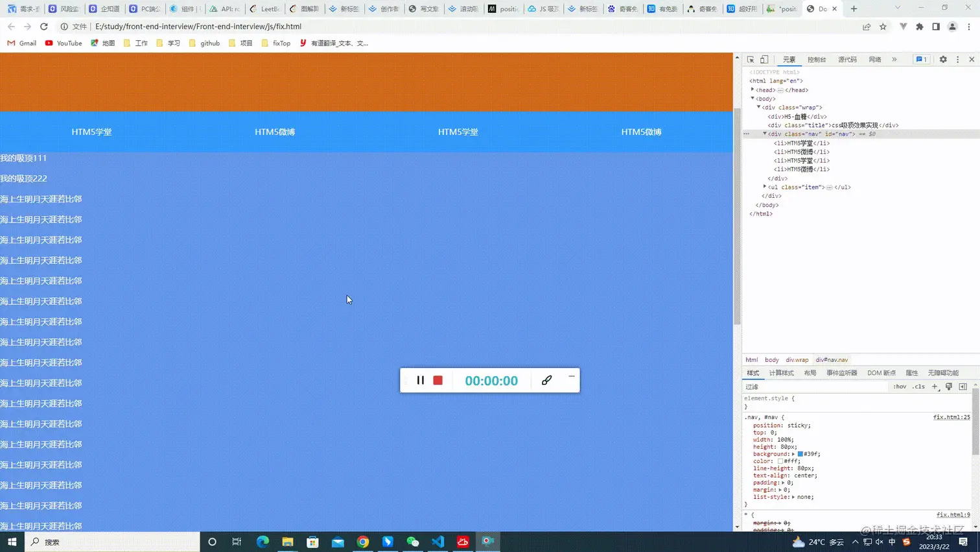Open more DevTools panels with the >> chevron
This screenshot has width=980, height=552.
[894, 59]
